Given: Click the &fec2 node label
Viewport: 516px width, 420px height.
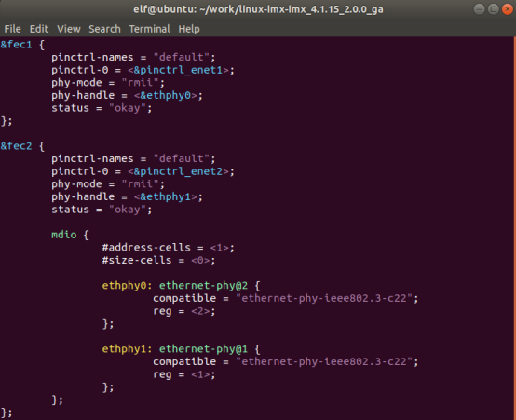Looking at the screenshot, I should 16,146.
